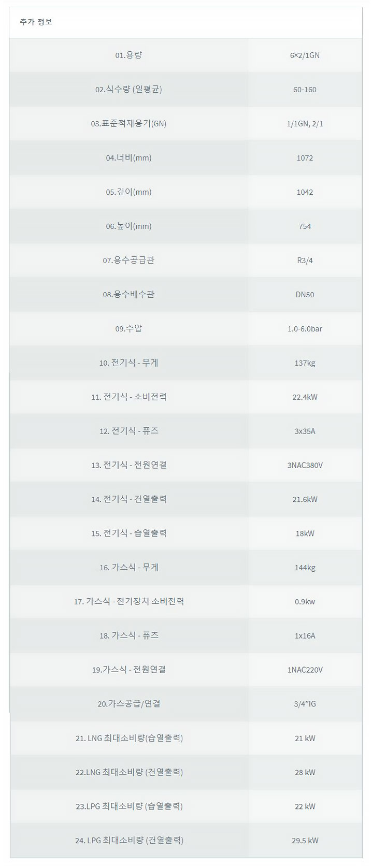Select the 03.표준적재용기(GN) label
The width and height of the screenshot is (372, 868).
[x=128, y=123]
